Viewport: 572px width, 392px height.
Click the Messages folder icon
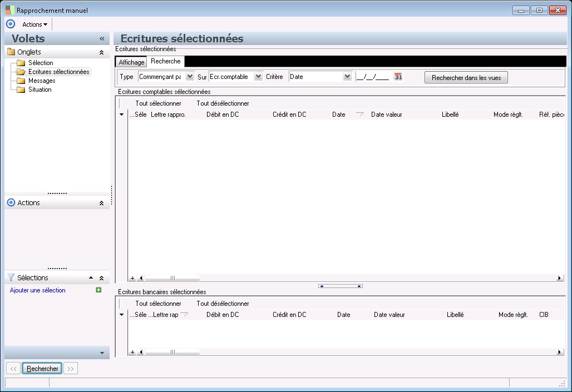(21, 81)
